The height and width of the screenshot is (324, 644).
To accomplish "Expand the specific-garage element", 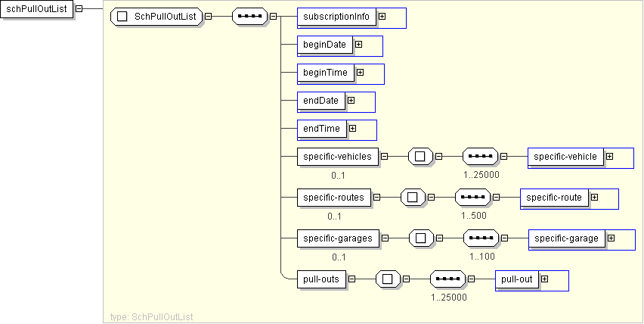I will click(x=611, y=238).
